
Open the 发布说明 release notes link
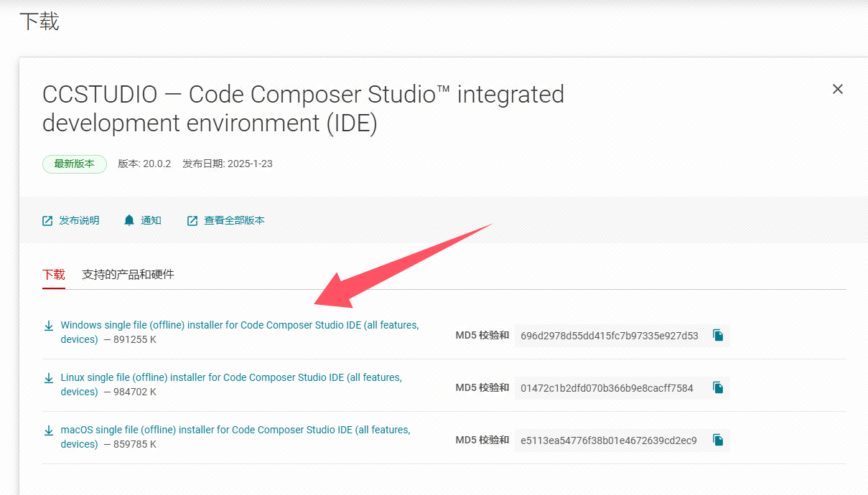pyautogui.click(x=79, y=220)
